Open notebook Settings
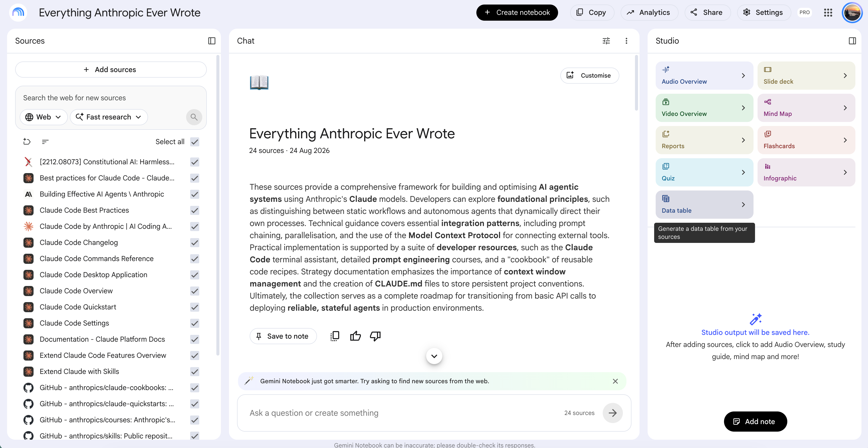The height and width of the screenshot is (448, 868). coord(764,12)
